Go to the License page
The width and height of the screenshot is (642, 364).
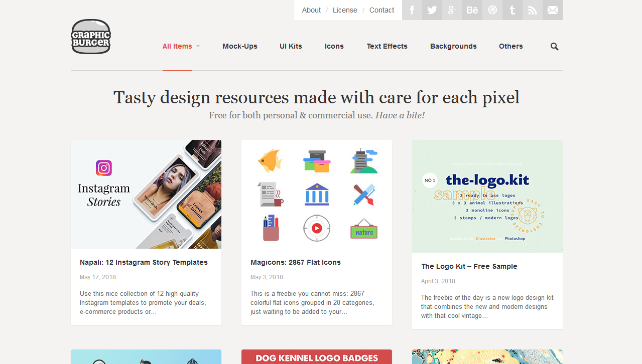tap(345, 10)
